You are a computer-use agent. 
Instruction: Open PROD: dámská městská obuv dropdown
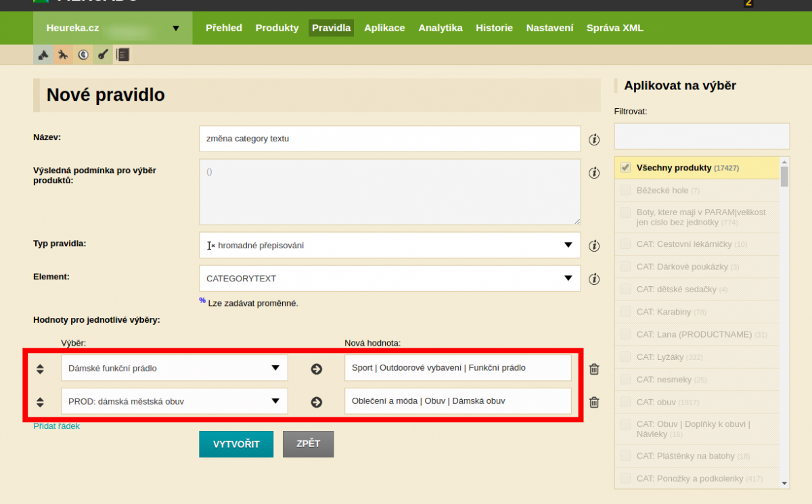(x=175, y=401)
